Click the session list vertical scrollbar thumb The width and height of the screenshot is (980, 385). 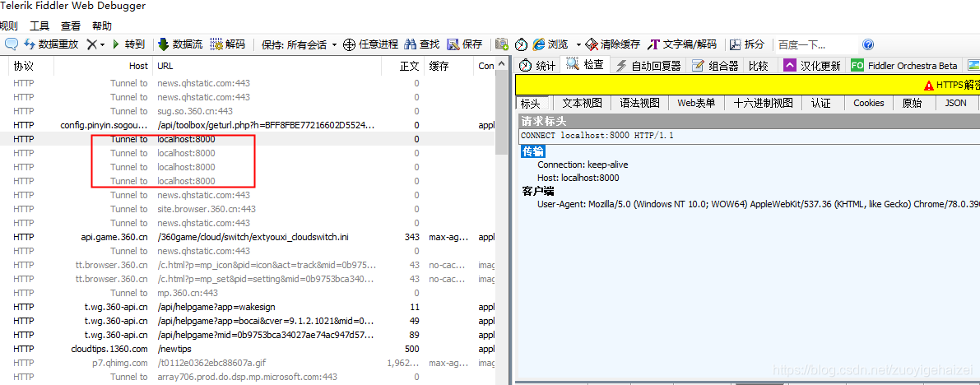pyautogui.click(x=501, y=113)
